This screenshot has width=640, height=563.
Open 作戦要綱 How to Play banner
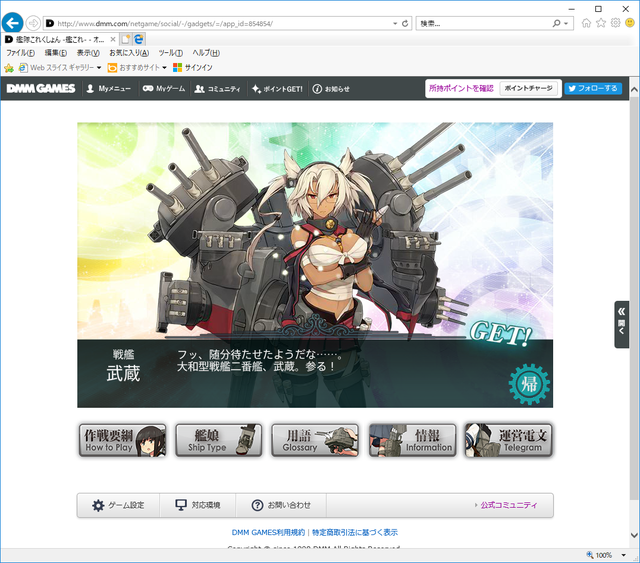click(x=123, y=440)
